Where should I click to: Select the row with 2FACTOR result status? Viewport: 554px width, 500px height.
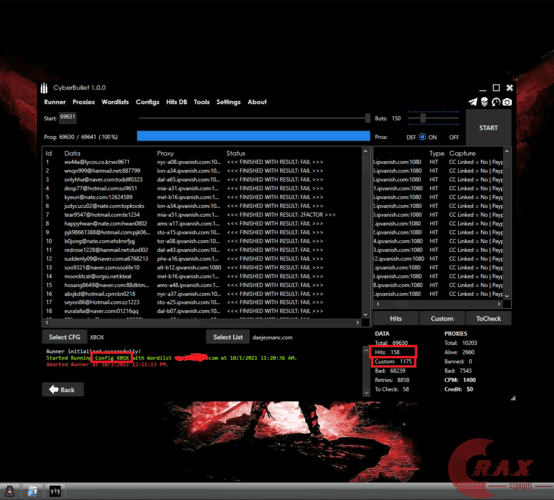click(202, 215)
